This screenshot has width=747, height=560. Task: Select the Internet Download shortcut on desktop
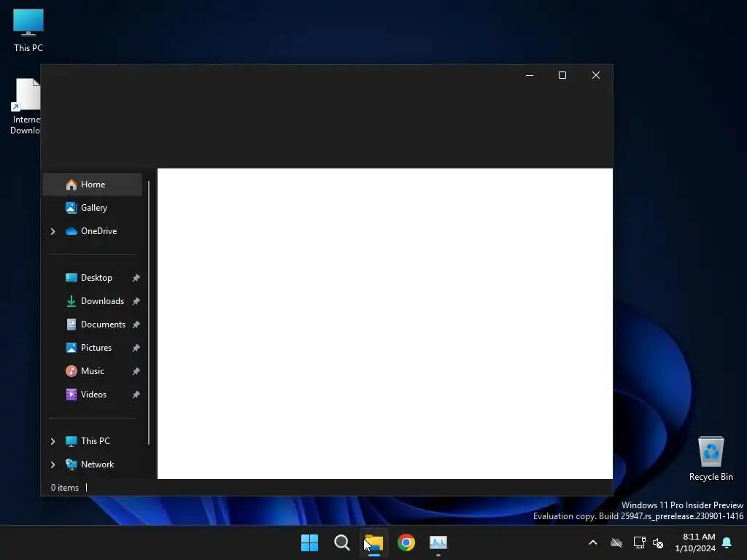point(25,106)
